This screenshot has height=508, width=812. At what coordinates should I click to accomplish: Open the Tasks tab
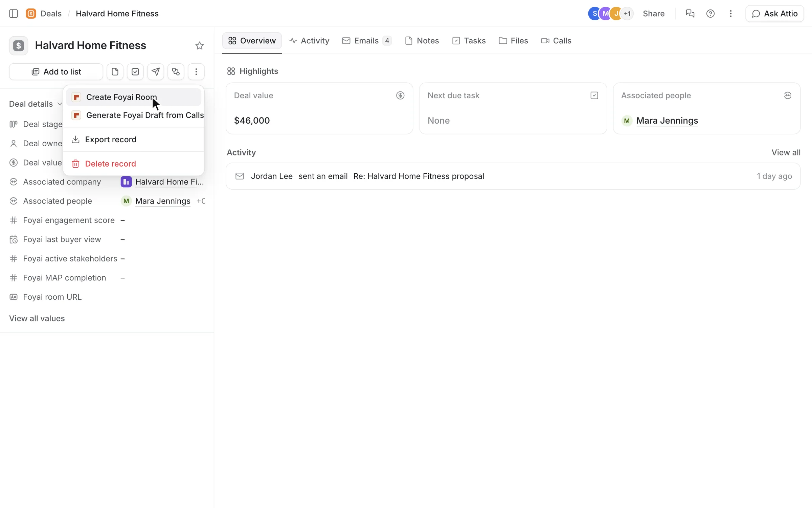469,41
